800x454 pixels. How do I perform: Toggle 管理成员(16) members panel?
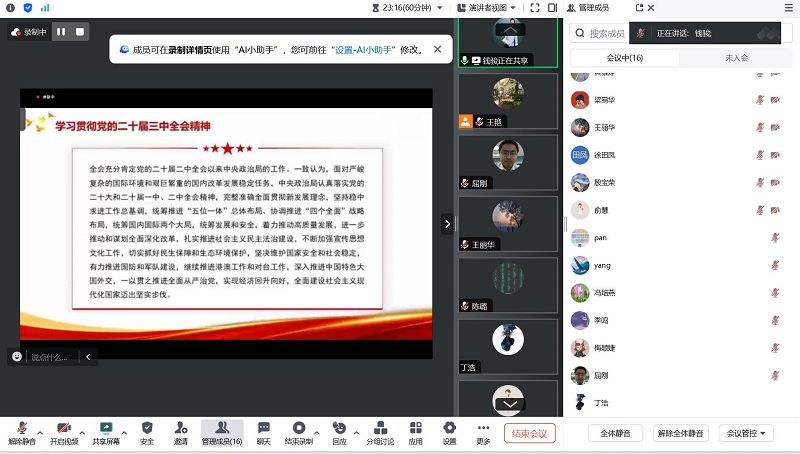[x=222, y=433]
